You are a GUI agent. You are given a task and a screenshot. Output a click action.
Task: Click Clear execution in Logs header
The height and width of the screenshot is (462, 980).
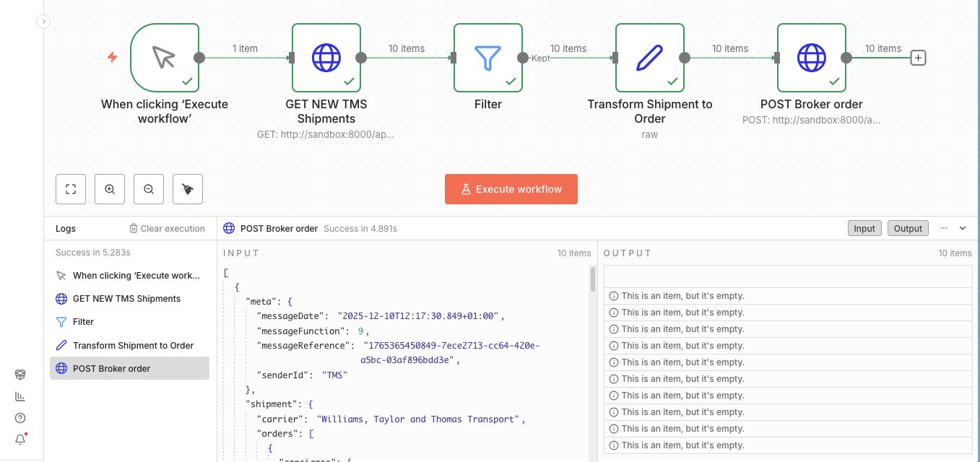click(x=167, y=229)
